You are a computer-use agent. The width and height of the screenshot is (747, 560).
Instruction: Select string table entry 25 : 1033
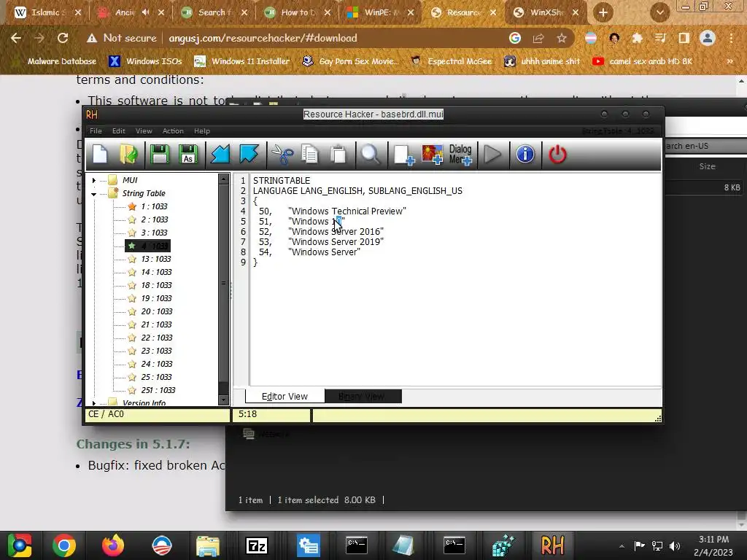coord(156,377)
